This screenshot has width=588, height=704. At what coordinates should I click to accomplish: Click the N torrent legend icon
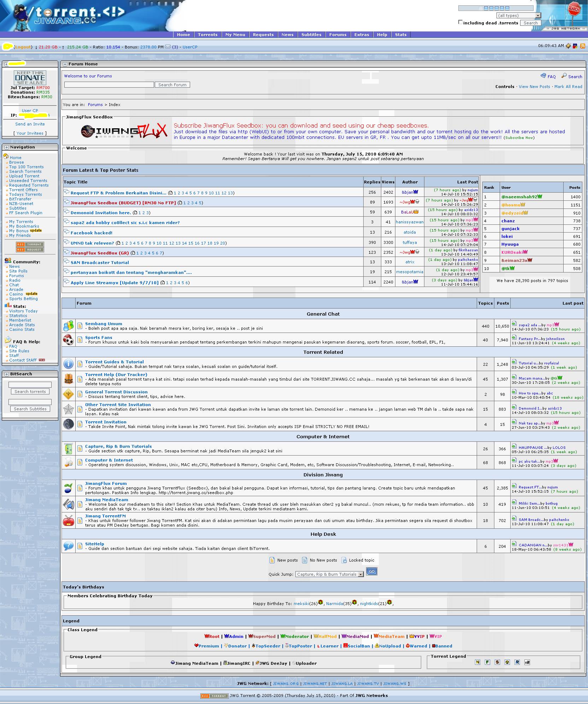[478, 662]
